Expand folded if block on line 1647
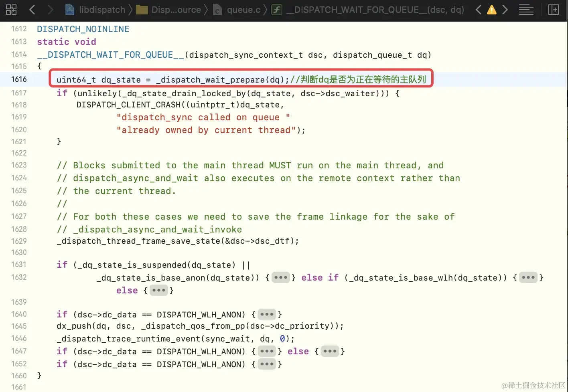Image resolution: width=568 pixels, height=392 pixels. (x=267, y=351)
